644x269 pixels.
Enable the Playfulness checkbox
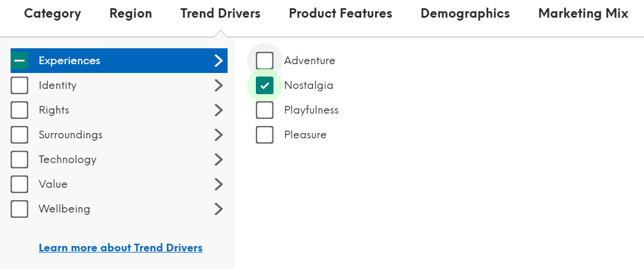point(265,110)
